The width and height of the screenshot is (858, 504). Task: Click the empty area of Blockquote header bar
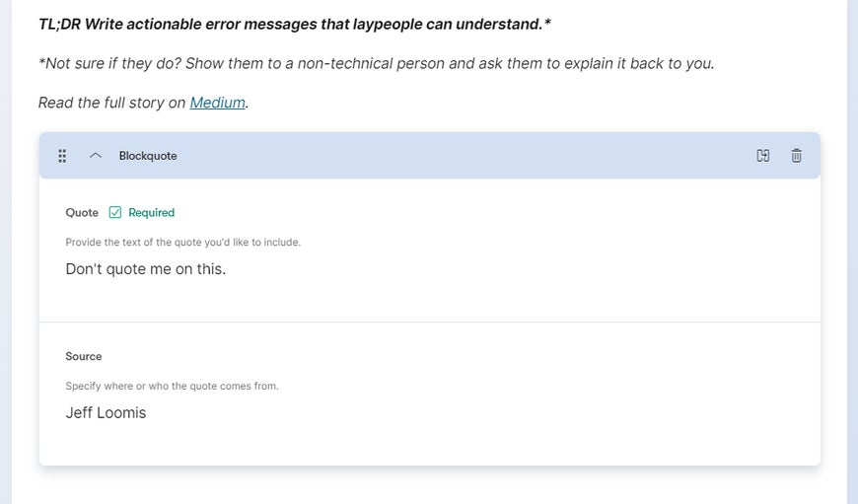pyautogui.click(x=465, y=156)
